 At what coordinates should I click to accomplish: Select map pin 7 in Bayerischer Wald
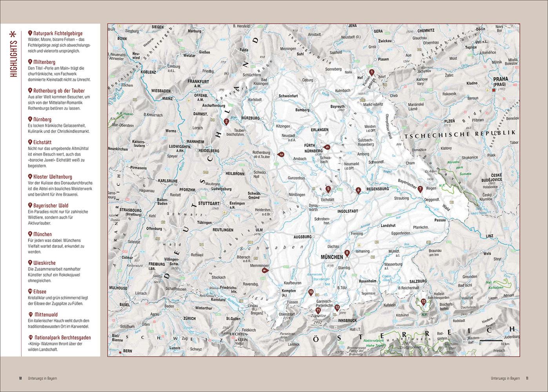[x=420, y=189]
